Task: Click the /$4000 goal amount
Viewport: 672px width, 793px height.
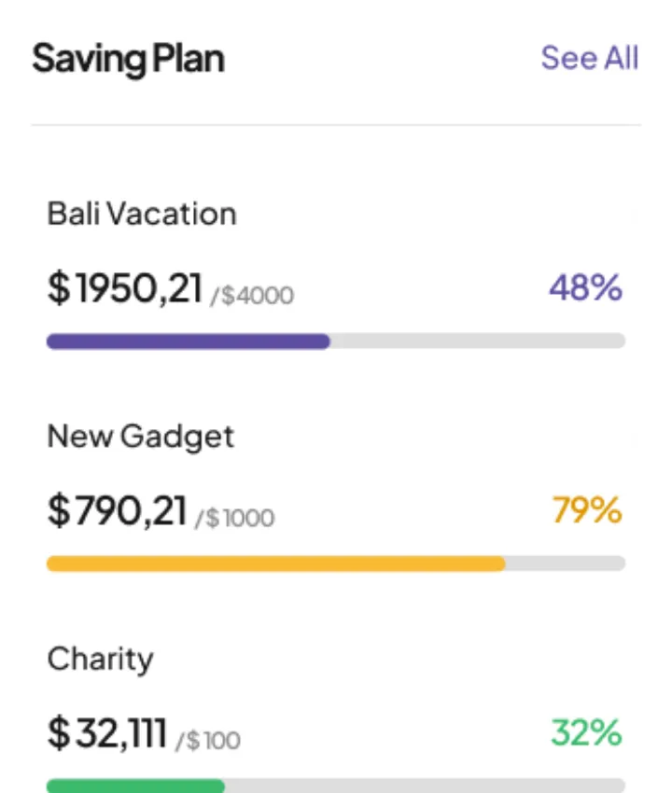Action: point(252,296)
